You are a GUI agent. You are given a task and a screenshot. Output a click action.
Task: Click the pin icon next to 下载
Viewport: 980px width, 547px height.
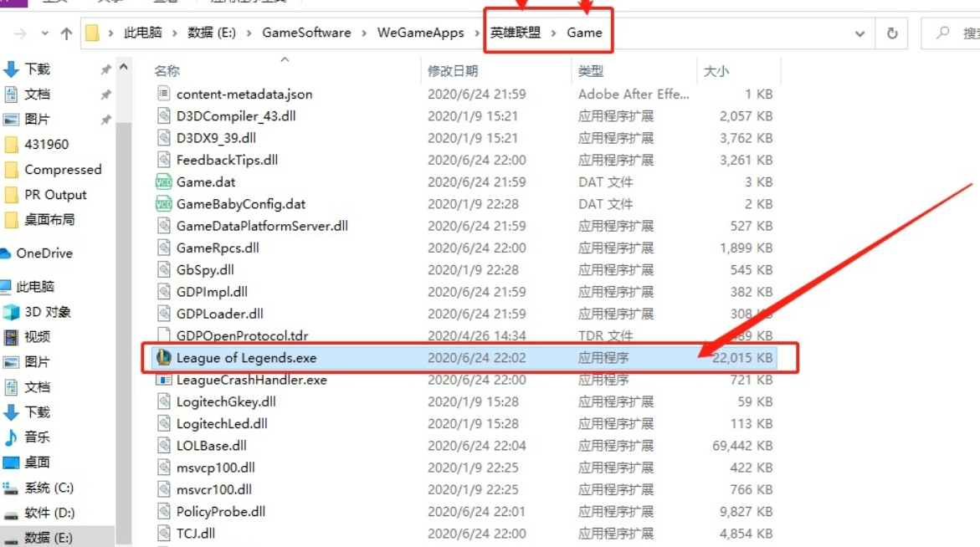click(105, 69)
